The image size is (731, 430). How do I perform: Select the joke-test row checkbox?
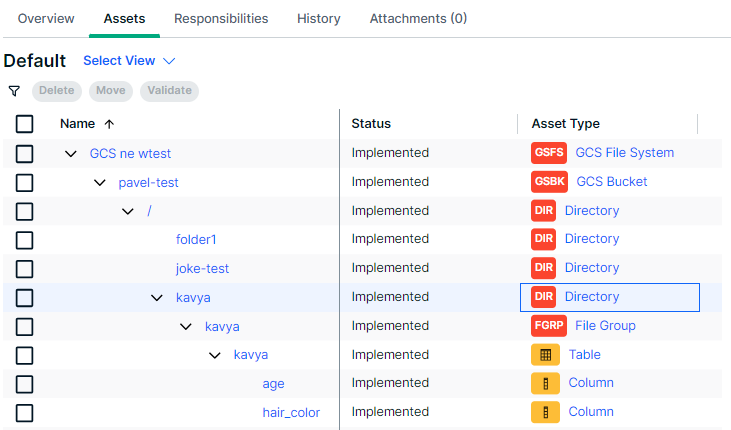[x=25, y=268]
